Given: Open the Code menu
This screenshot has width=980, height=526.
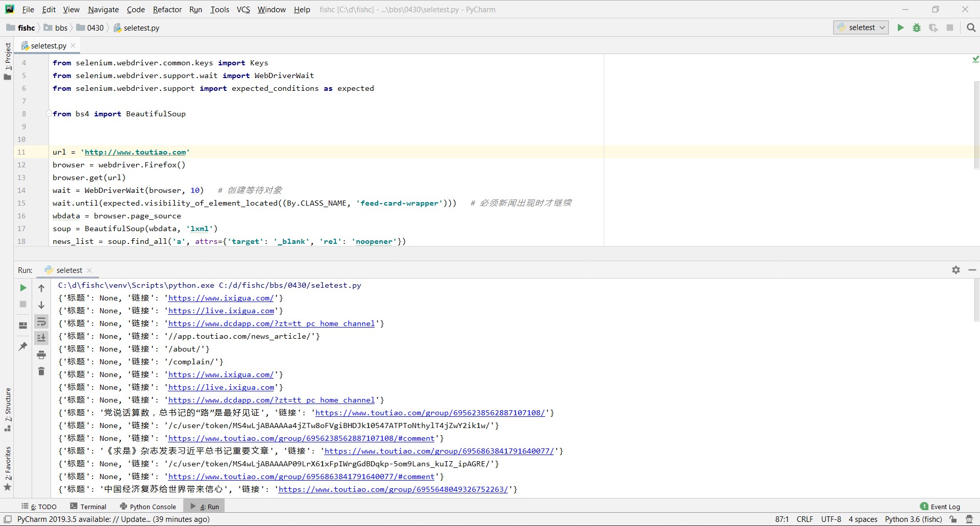Looking at the screenshot, I should click(x=136, y=9).
